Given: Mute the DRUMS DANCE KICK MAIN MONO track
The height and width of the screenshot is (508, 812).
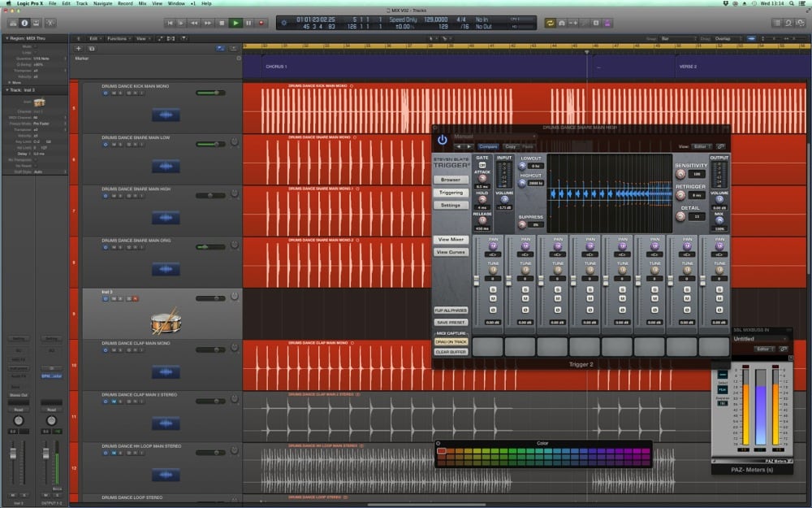Looking at the screenshot, I should 114,93.
